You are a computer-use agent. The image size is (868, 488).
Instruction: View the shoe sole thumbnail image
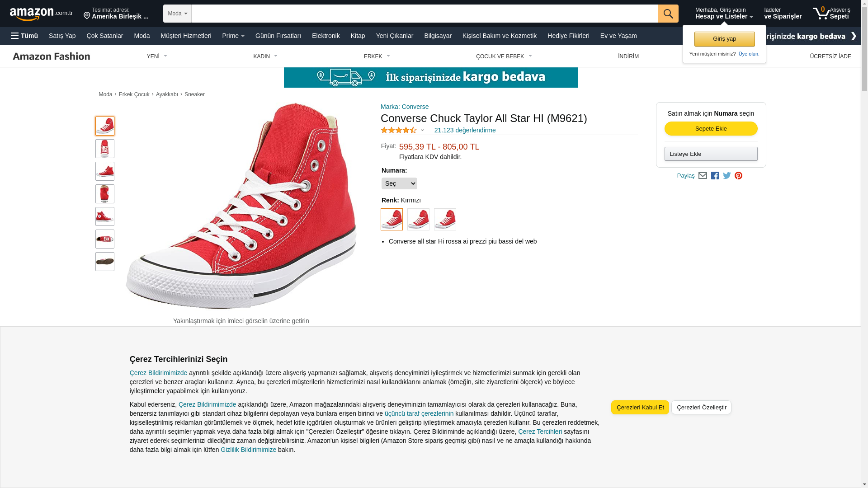pyautogui.click(x=105, y=262)
